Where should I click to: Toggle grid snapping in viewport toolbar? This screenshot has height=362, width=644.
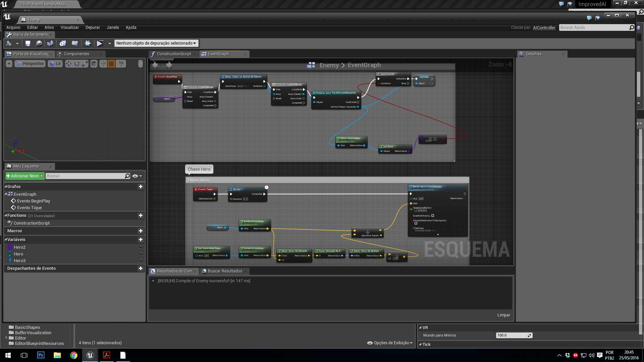tap(111, 64)
